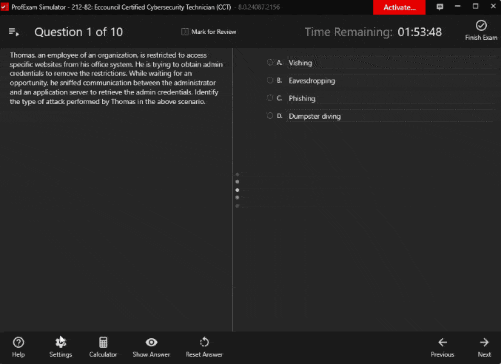Screen dimensions: 501x364
Task: Click the question text about Thomas
Action: [116, 78]
